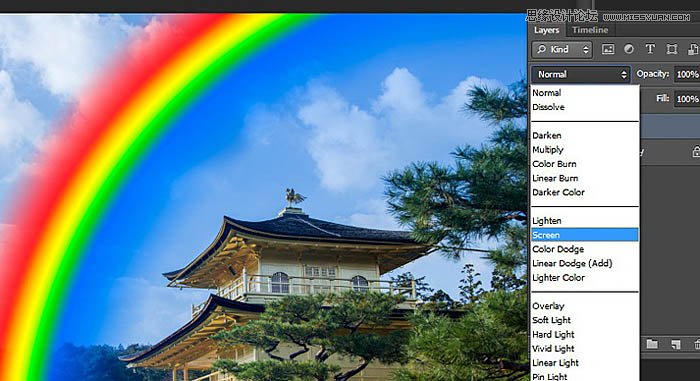Click the Opacity value field
Viewport: 700px width, 381px height.
point(687,74)
